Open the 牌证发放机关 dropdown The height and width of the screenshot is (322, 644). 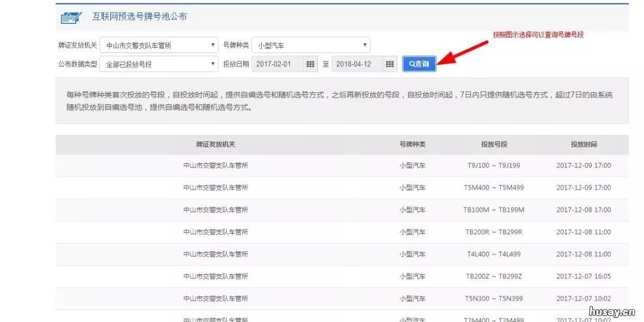(159, 45)
